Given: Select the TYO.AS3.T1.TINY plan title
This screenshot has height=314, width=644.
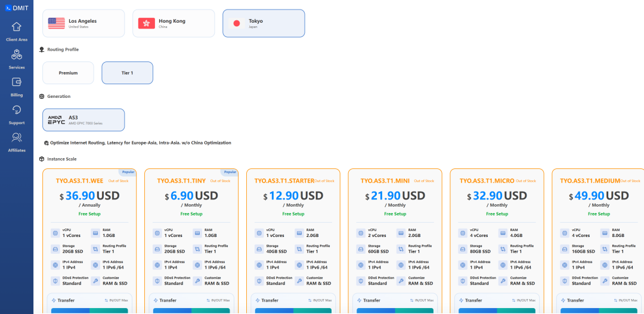Looking at the screenshot, I should point(181,180).
